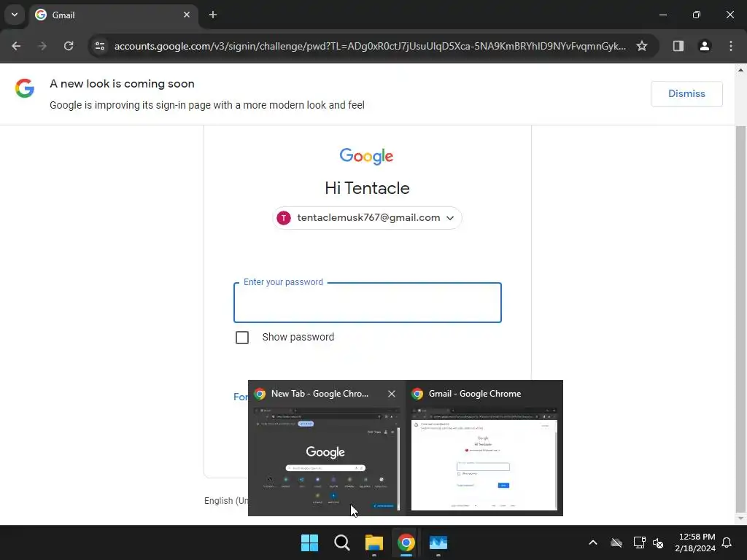
Task: Close the Gmail tab
Action: click(x=187, y=15)
